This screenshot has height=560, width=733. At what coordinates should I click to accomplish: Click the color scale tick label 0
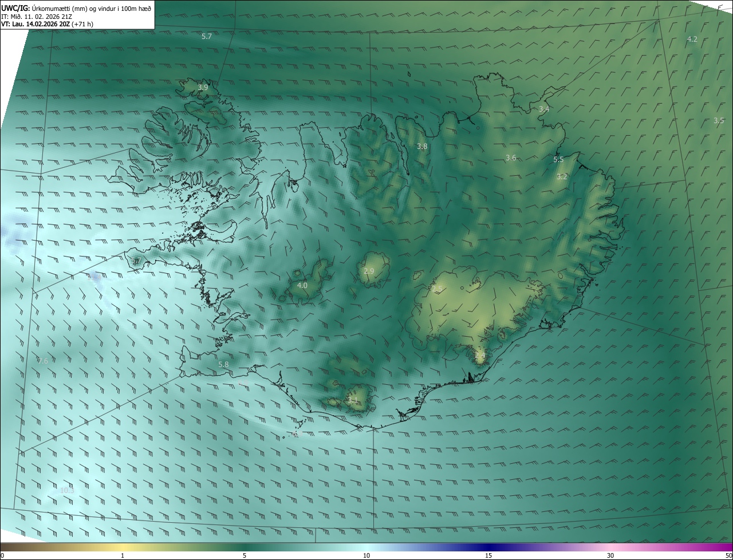2,555
